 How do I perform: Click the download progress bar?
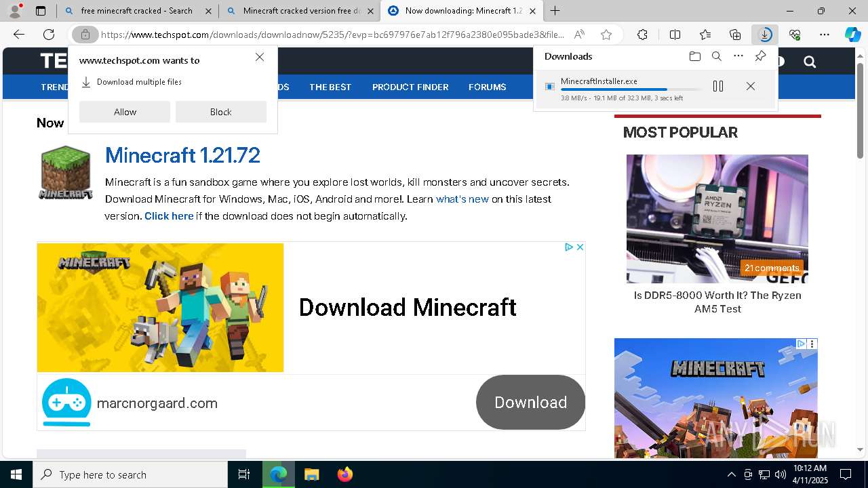pos(631,89)
